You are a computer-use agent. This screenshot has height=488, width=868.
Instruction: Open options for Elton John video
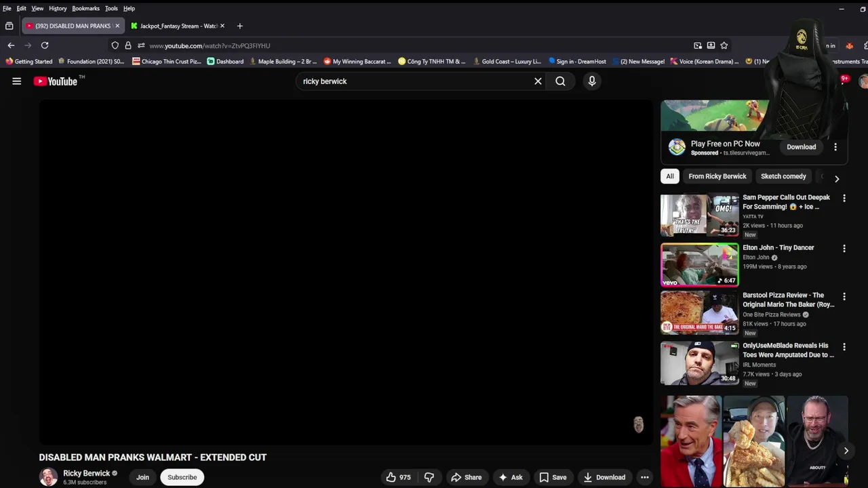(844, 249)
